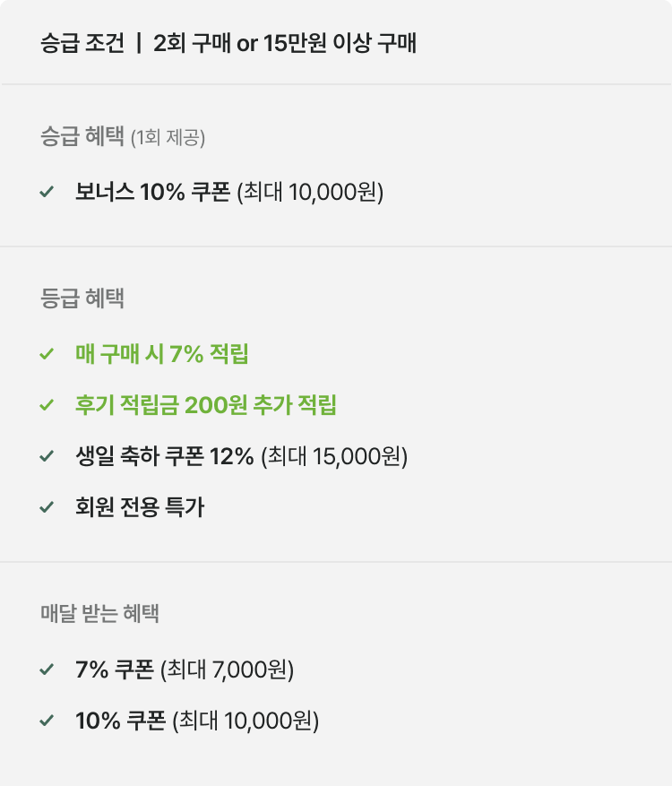The image size is (672, 786).
Task: Click the checkmark beside 회원 전용 특가
Action: point(47,508)
